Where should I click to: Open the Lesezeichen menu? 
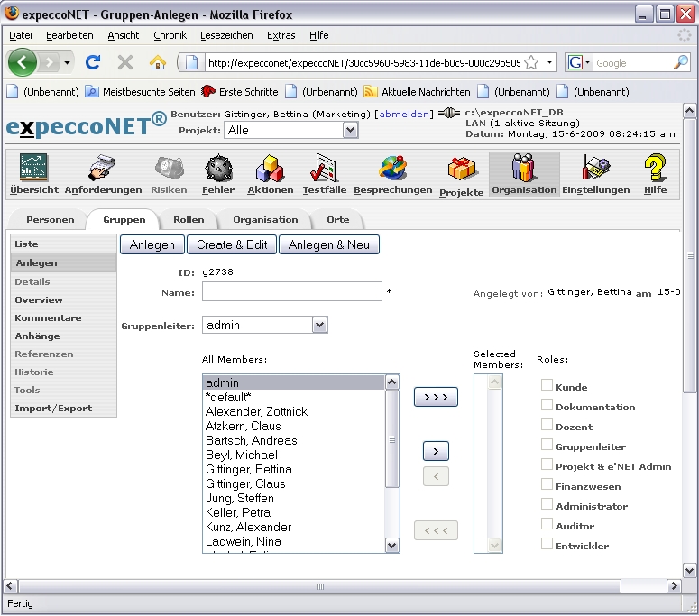coord(226,35)
